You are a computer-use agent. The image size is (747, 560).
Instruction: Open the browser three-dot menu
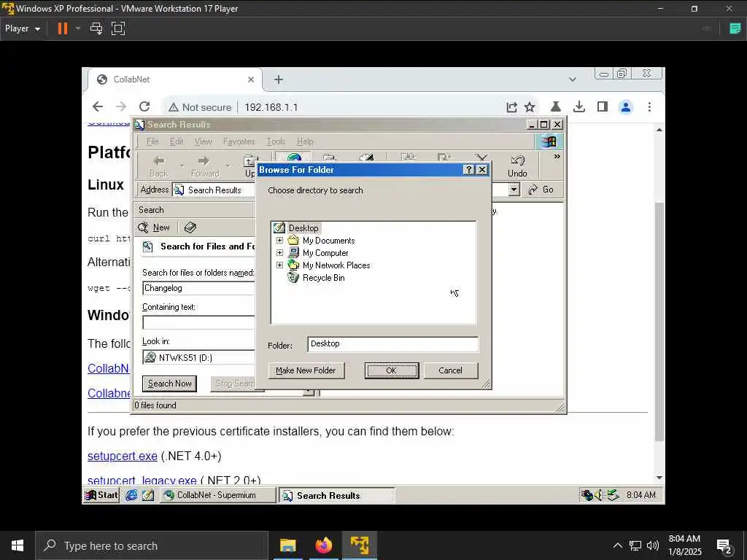649,106
